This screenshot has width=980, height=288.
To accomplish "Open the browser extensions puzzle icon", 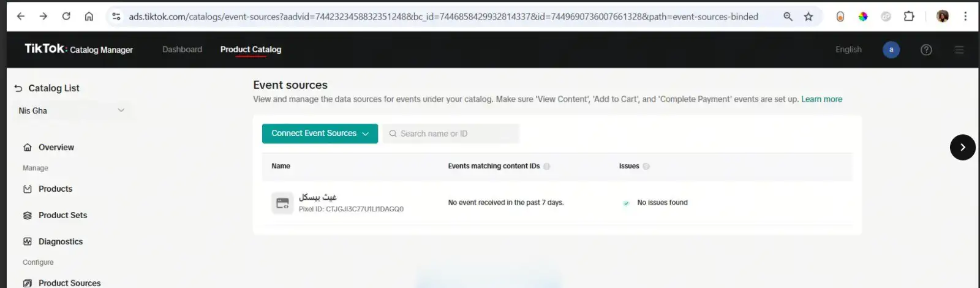I will click(x=909, y=17).
